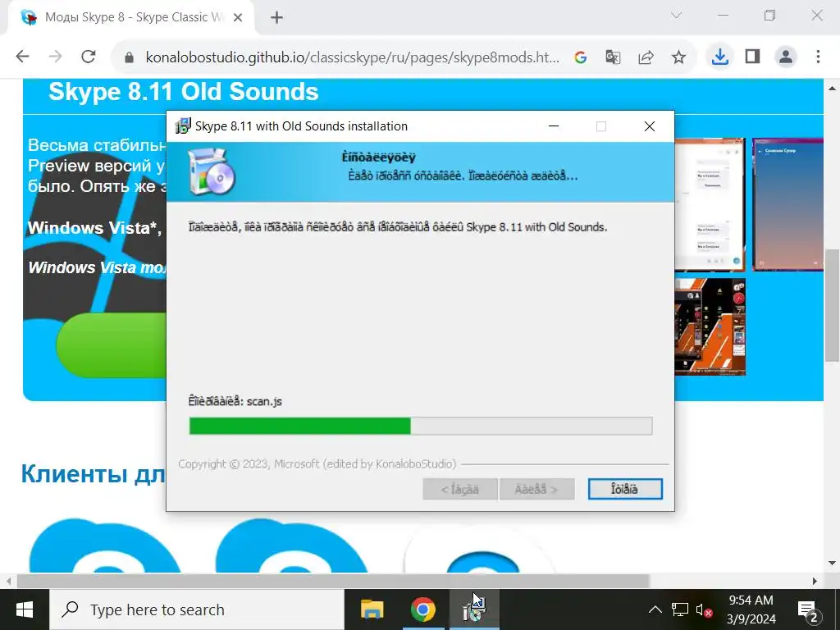This screenshot has width=840, height=630.
Task: Open Chrome three-dot menu
Action: point(818,57)
